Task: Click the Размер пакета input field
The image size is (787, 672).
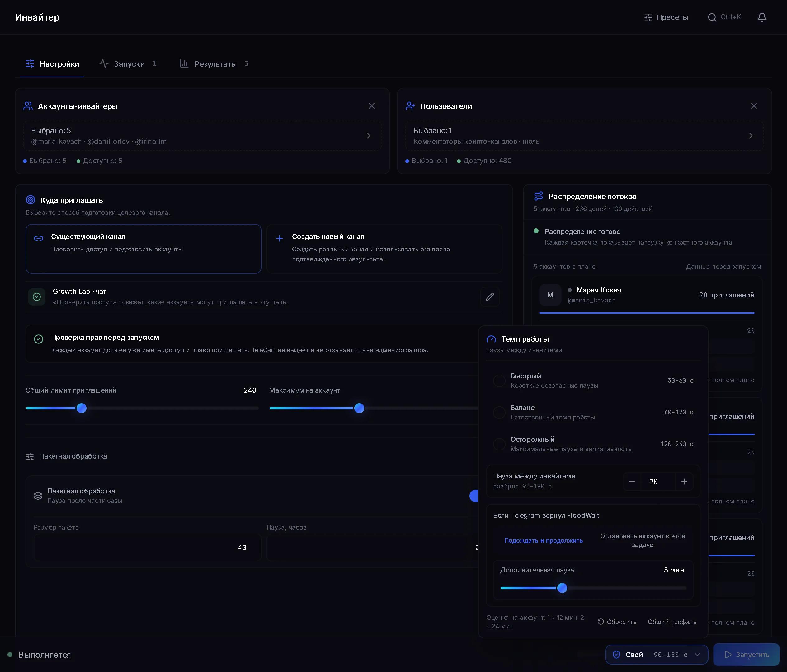Action: 147,548
